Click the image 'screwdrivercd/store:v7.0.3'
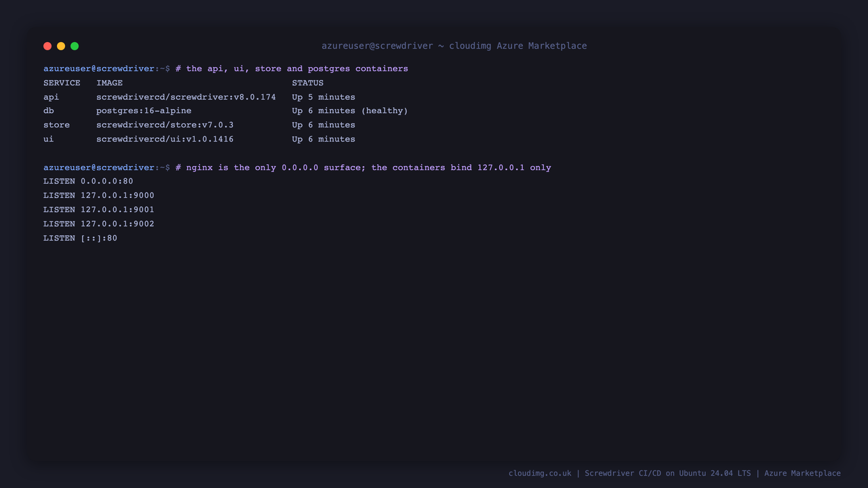The height and width of the screenshot is (488, 868). pyautogui.click(x=165, y=125)
